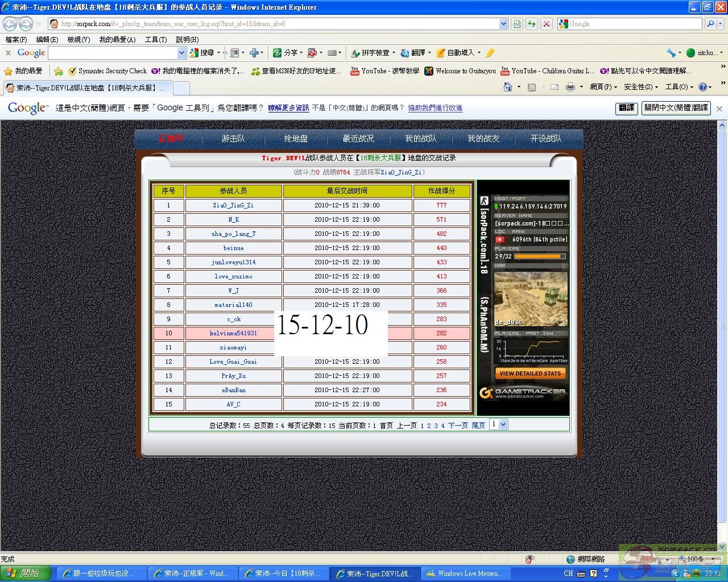The height and width of the screenshot is (582, 728).
Task: Open the 工具(T) menu
Action: 155,40
